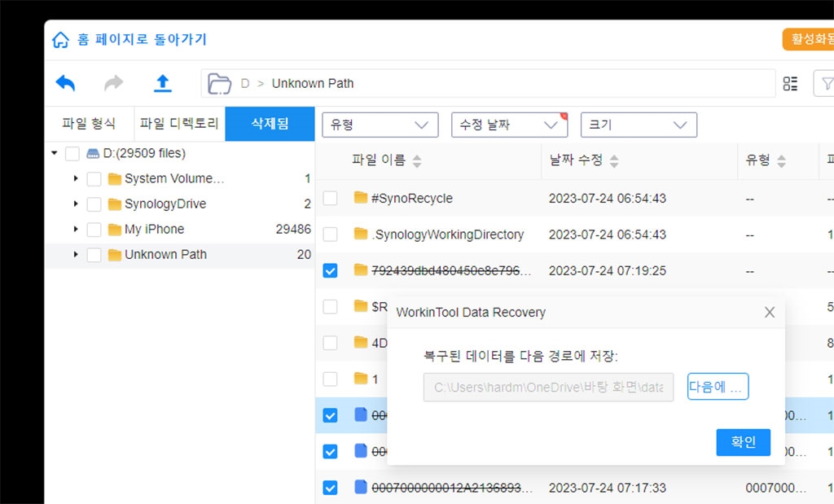Expand the My iPhone tree node
834x504 pixels.
[x=76, y=229]
